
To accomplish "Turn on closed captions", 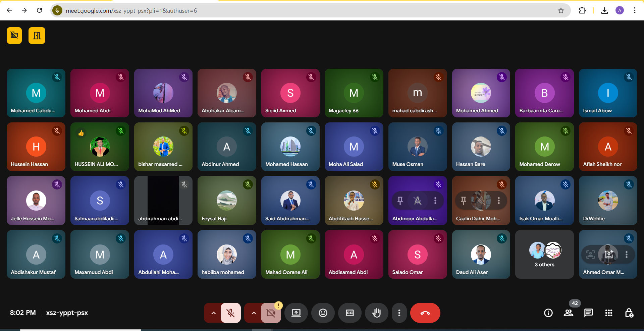I will 350,313.
